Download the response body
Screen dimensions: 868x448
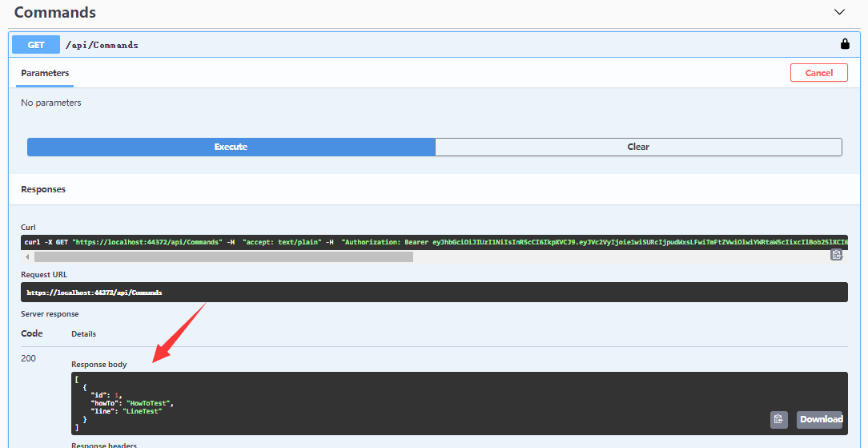(821, 419)
